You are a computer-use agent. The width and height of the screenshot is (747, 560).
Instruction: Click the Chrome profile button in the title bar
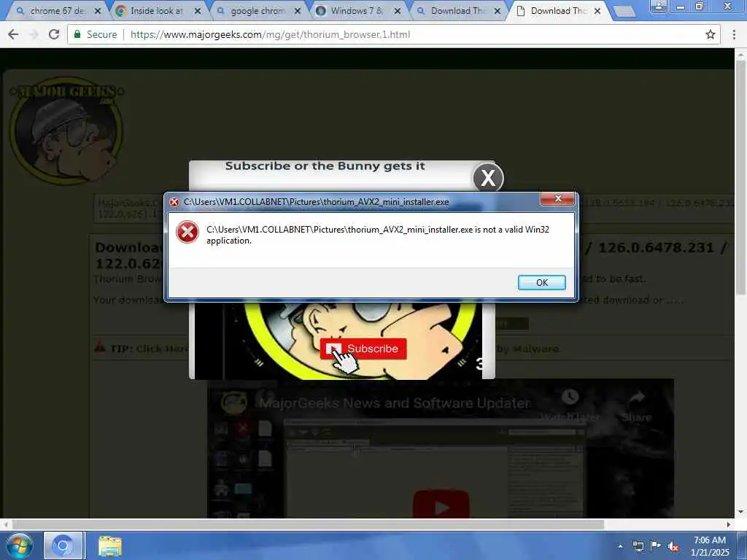[x=659, y=6]
